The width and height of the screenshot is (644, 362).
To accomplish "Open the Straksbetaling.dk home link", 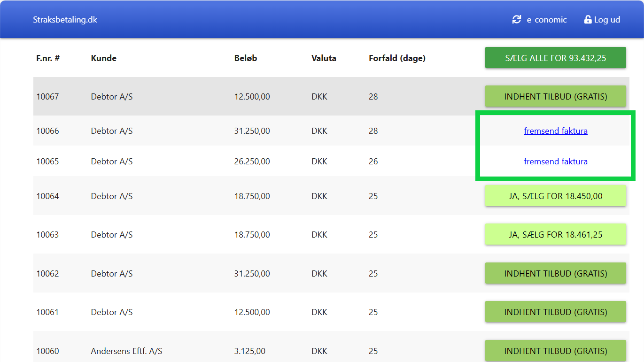I will click(65, 20).
